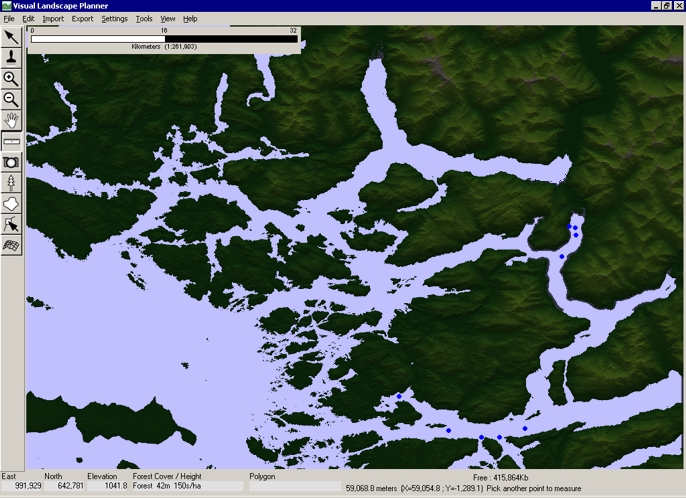Select the polygon selection arrow tool
Screen dimensions: 686x498
(x=11, y=225)
